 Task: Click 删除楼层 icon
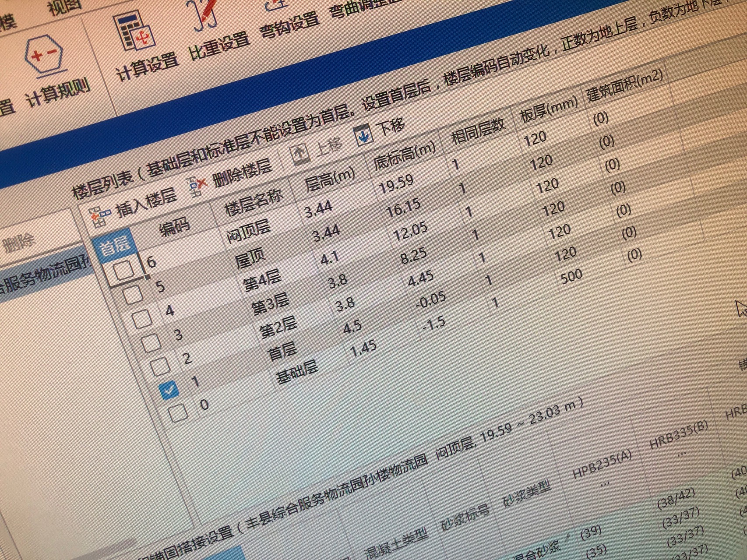[197, 186]
